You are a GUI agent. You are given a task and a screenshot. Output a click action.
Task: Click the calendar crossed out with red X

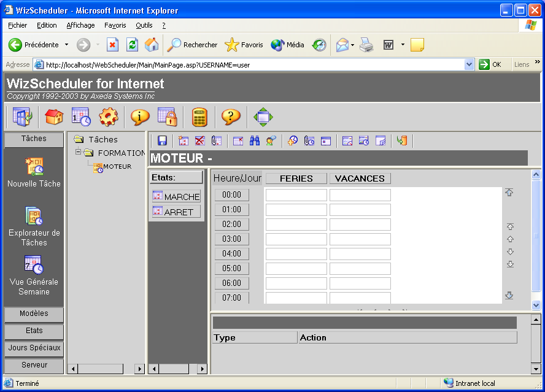200,140
